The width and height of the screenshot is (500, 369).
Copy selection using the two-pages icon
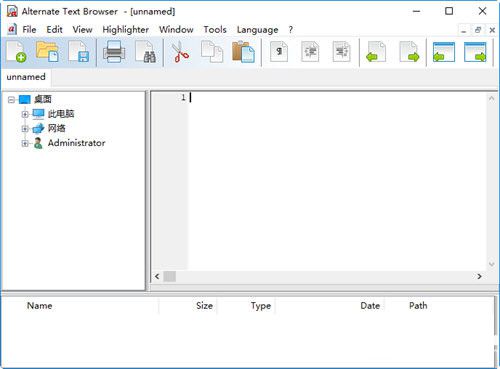(212, 52)
